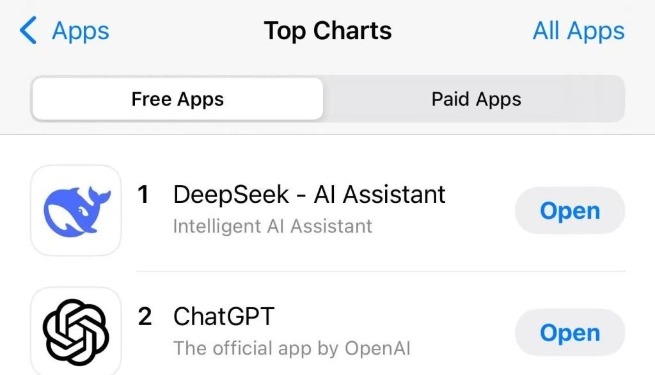Switch to the Paid Apps segment
Screen dimensions: 655x375
(476, 99)
